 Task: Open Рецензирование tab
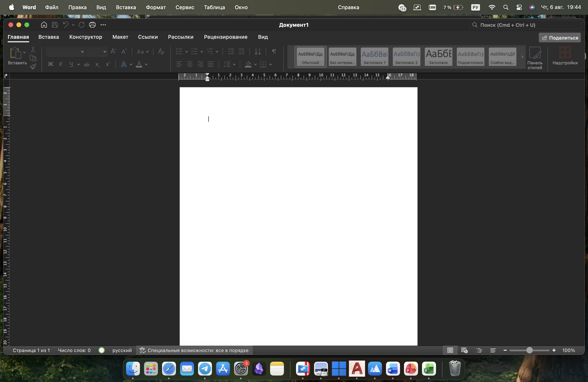pos(226,37)
